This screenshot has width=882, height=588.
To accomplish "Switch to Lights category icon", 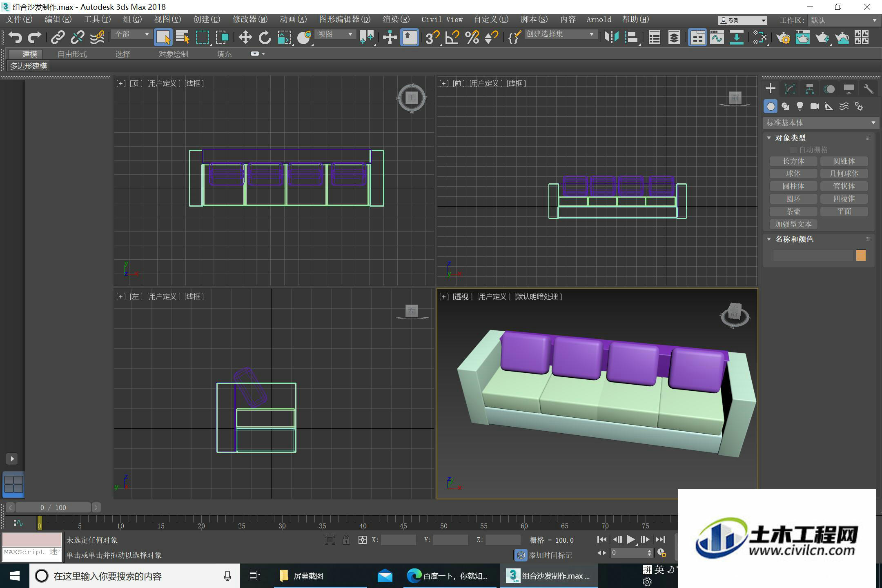I will click(800, 106).
